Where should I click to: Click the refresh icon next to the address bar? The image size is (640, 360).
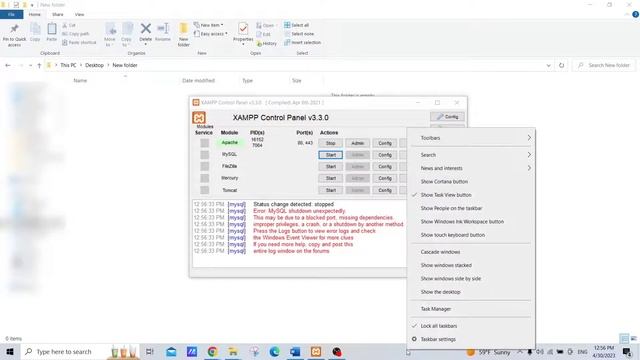click(562, 65)
